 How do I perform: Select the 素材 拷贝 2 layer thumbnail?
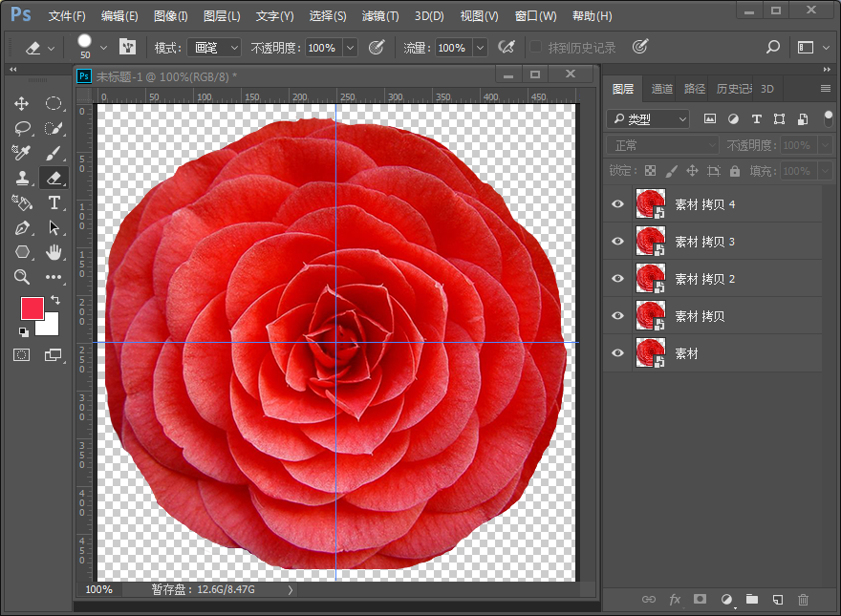pyautogui.click(x=650, y=278)
